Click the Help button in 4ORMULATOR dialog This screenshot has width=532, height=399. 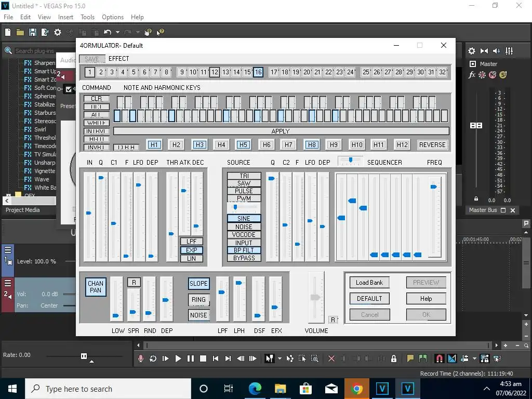click(426, 299)
